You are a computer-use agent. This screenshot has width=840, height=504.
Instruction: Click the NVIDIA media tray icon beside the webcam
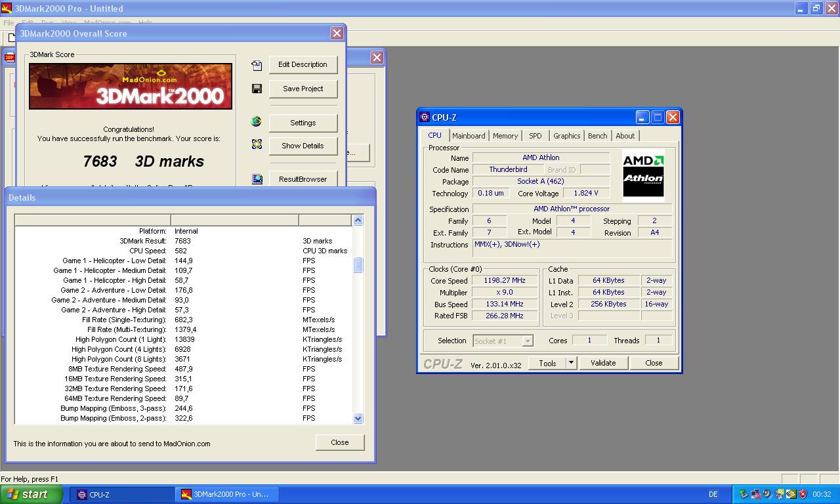click(x=779, y=494)
